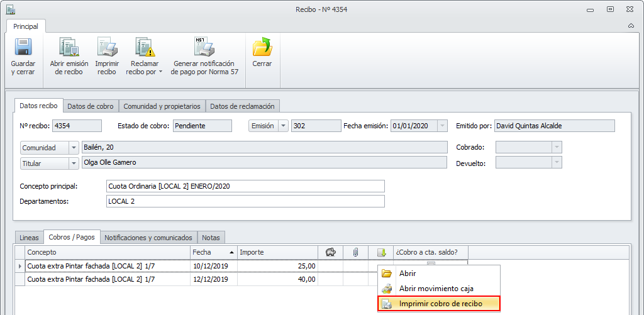Open the Comunidad y propietarios tab

tap(162, 106)
